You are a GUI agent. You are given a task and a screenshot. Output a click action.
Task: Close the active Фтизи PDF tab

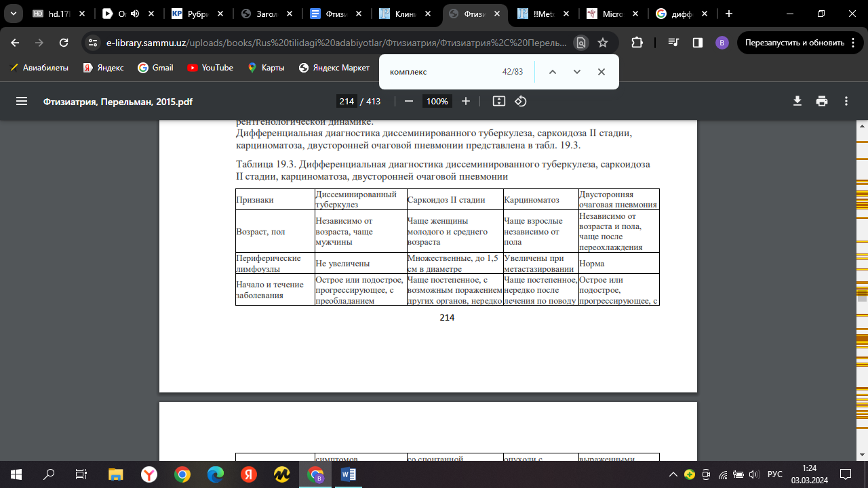point(496,14)
